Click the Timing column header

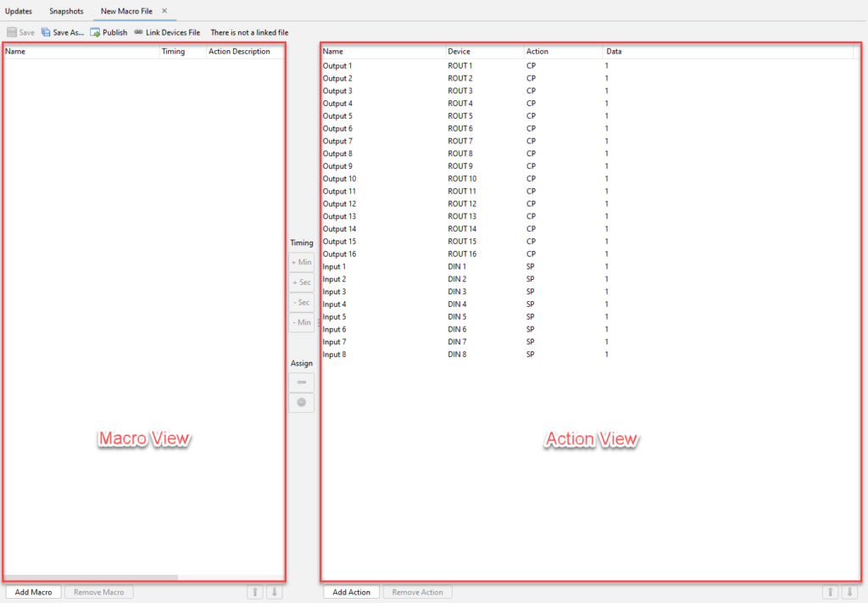pos(183,52)
